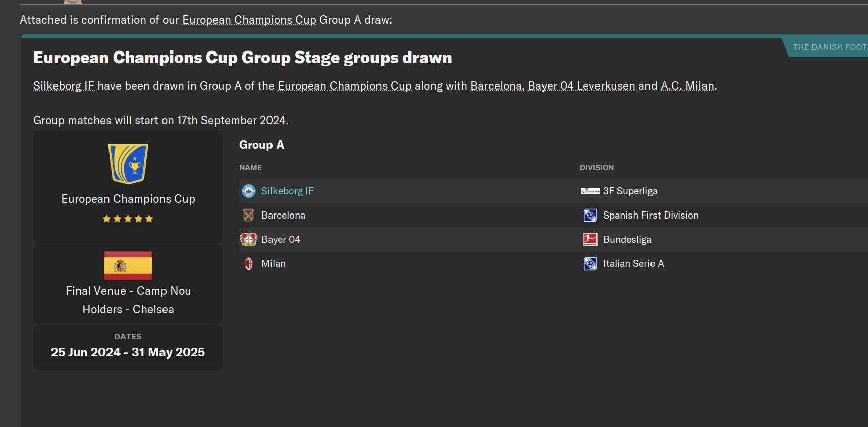This screenshot has height=427, width=868.
Task: Click the 3F Superliga league logo
Action: [x=590, y=191]
